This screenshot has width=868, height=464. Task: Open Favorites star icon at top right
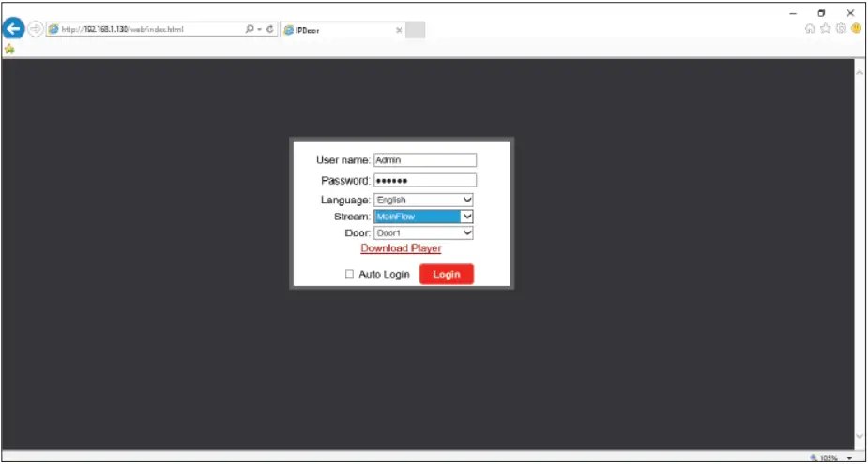point(826,29)
